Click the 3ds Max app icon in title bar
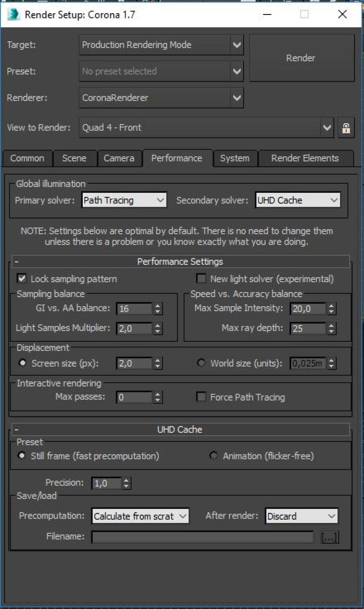The image size is (364, 609). tap(13, 14)
